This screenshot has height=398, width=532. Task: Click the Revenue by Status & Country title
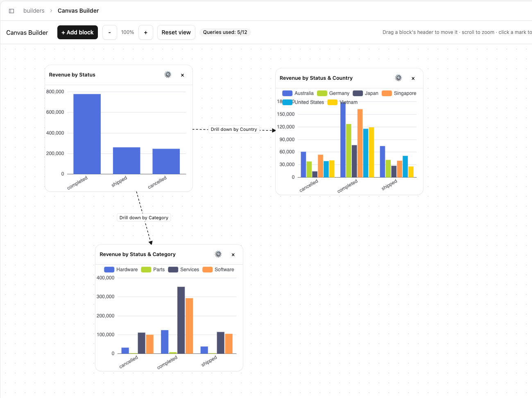316,78
